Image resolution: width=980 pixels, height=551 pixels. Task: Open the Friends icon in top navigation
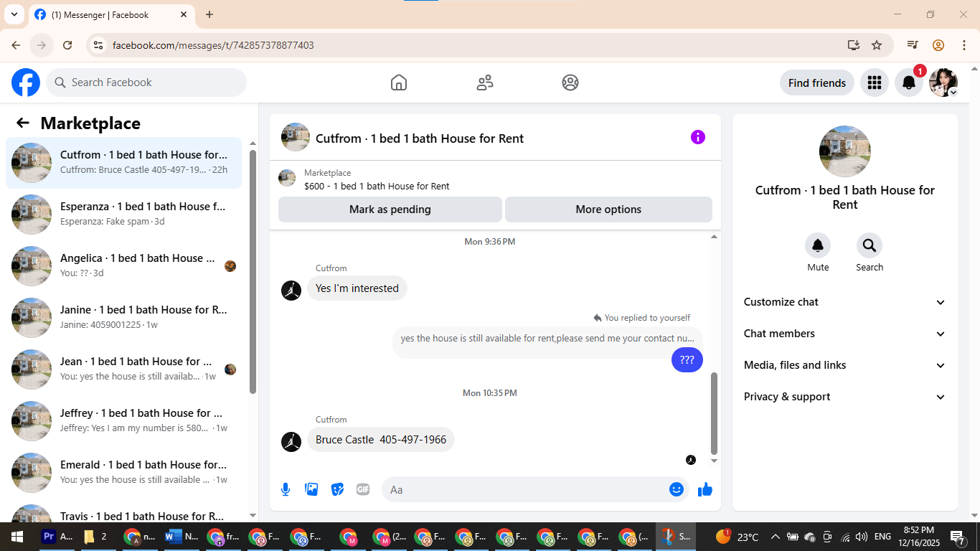tap(485, 83)
